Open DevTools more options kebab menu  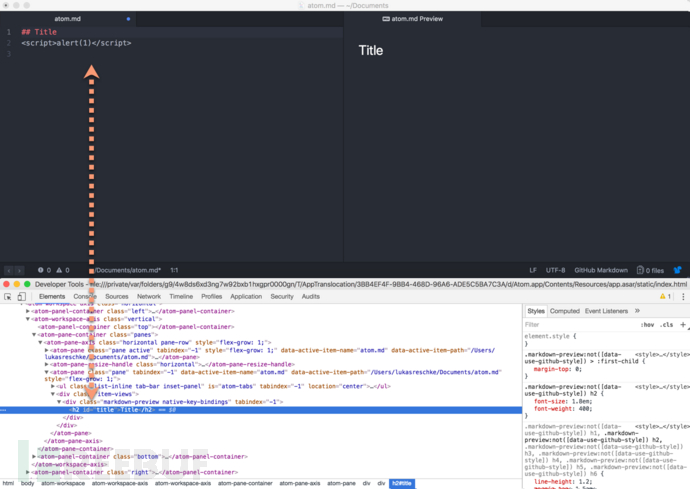[x=683, y=297]
